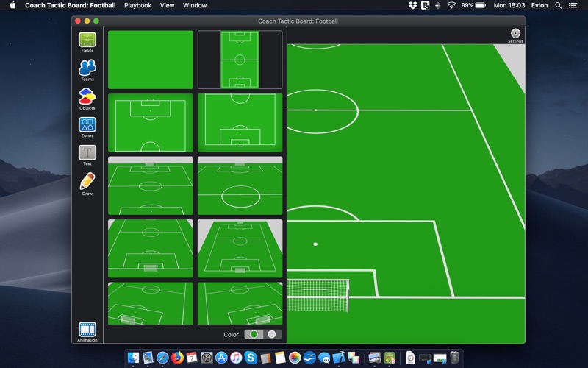Click the goal net on the field
588x368 pixels.
tap(318, 296)
